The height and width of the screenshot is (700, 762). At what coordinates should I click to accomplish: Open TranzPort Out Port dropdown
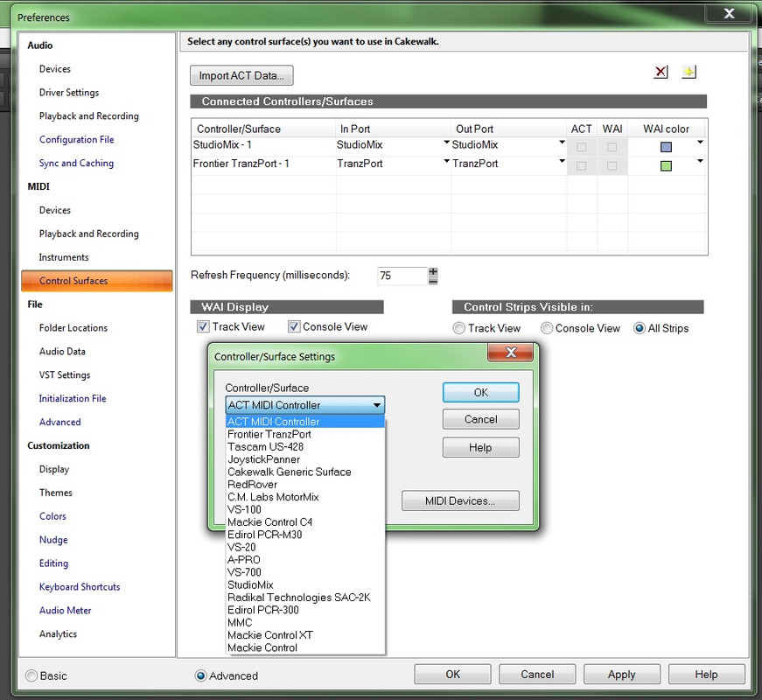pyautogui.click(x=562, y=161)
